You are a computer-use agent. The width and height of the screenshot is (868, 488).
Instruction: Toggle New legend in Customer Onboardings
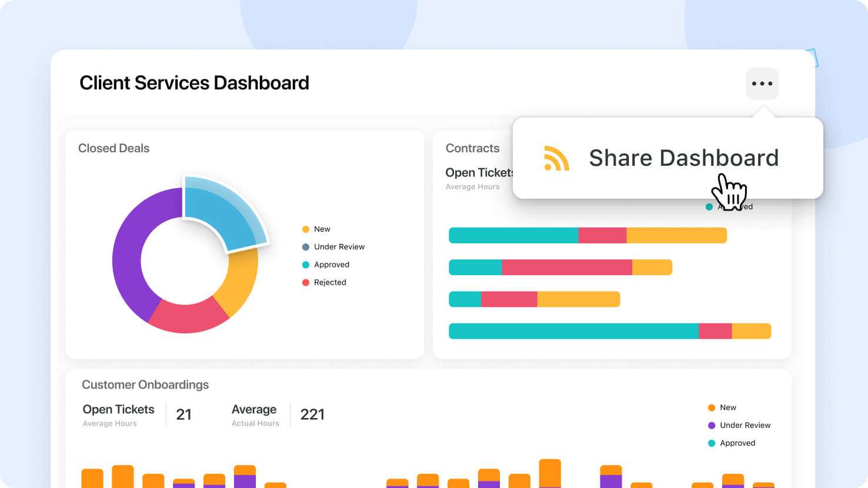click(x=722, y=407)
